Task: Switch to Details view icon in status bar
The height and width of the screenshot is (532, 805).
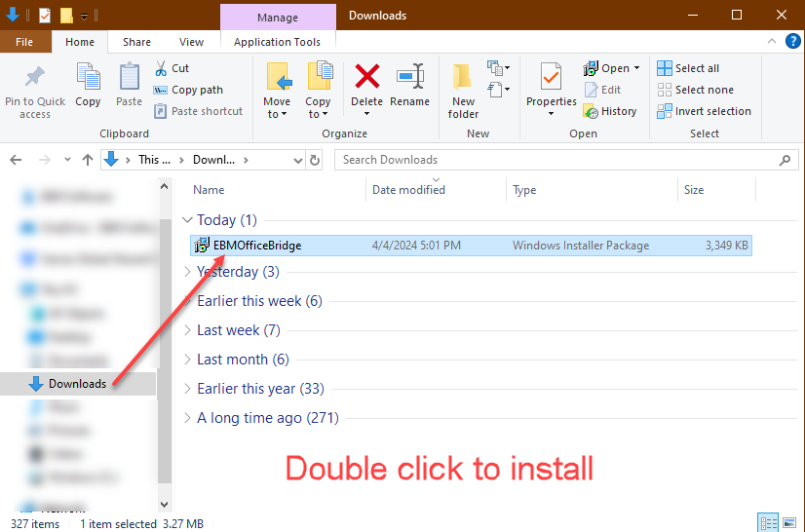Action: click(769, 523)
